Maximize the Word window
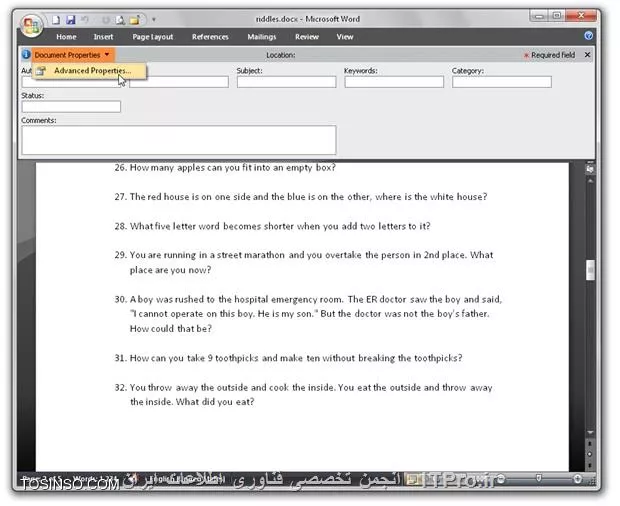Screen dimensions: 620x506 557,16
